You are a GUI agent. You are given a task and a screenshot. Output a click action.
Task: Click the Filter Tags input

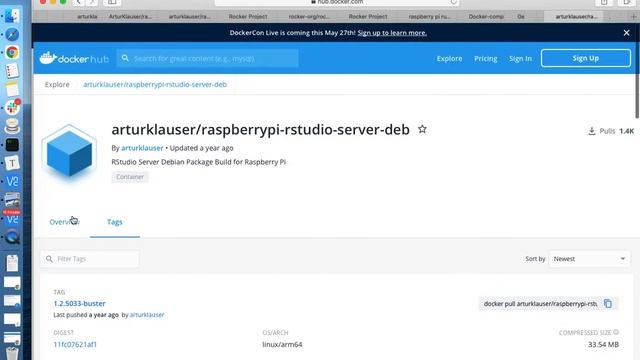[90, 259]
